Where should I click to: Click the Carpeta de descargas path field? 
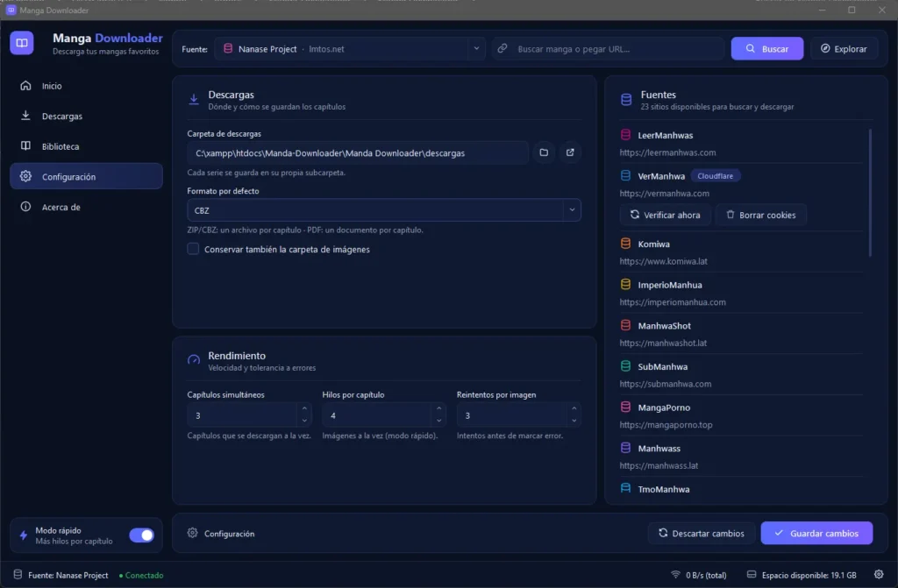pyautogui.click(x=358, y=152)
